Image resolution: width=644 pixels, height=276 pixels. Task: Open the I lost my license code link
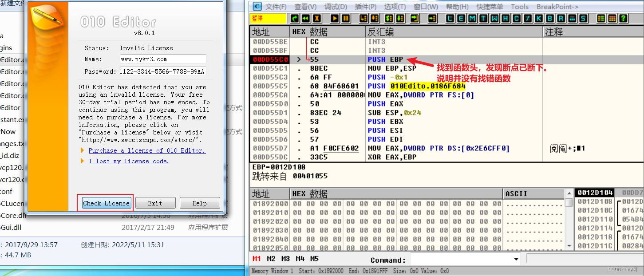click(x=129, y=161)
